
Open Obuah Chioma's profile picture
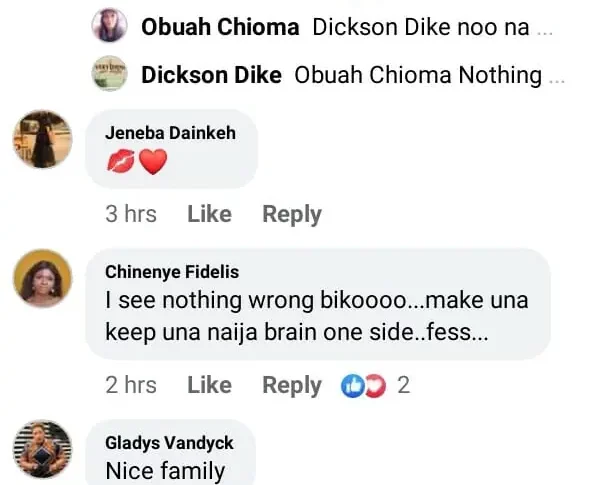(x=109, y=27)
